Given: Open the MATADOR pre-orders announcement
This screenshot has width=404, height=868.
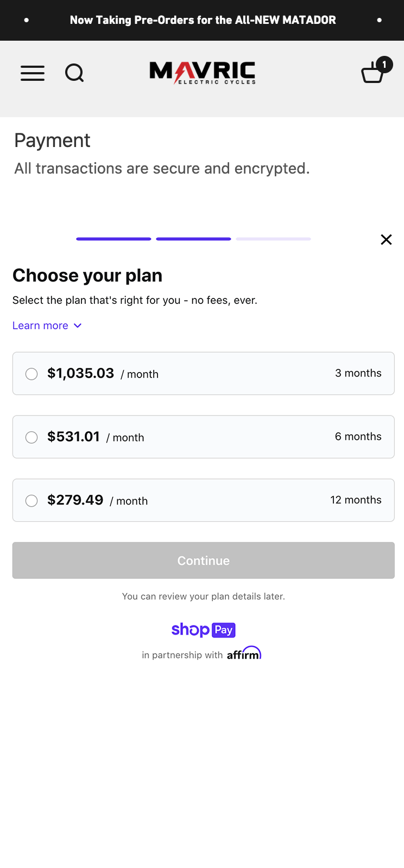Looking at the screenshot, I should pos(203,20).
